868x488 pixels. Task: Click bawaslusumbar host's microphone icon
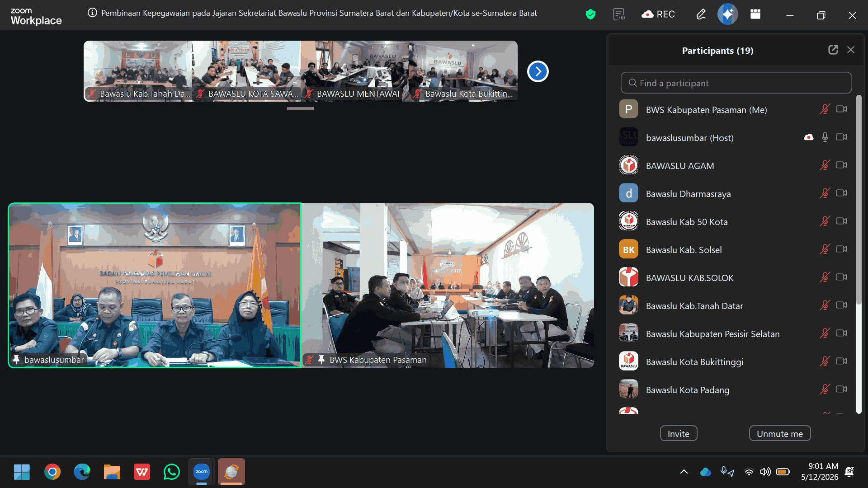point(825,137)
